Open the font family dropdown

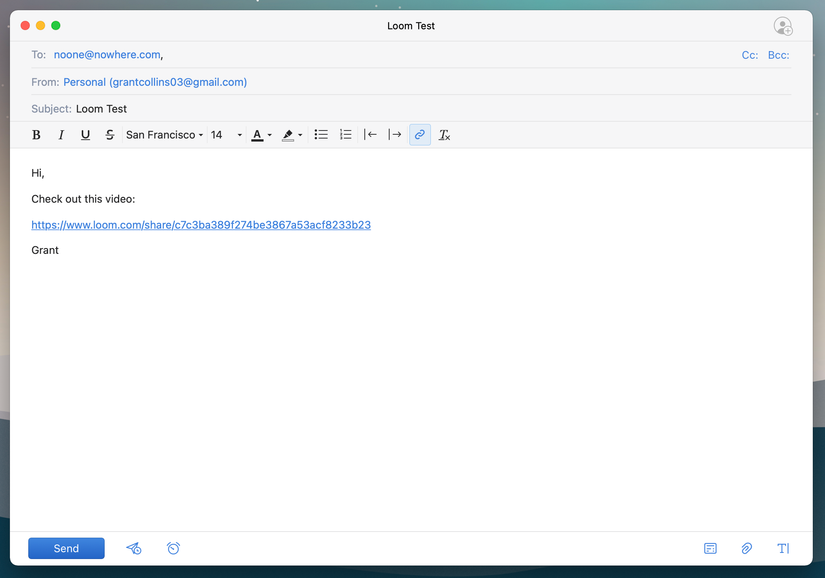click(x=164, y=134)
